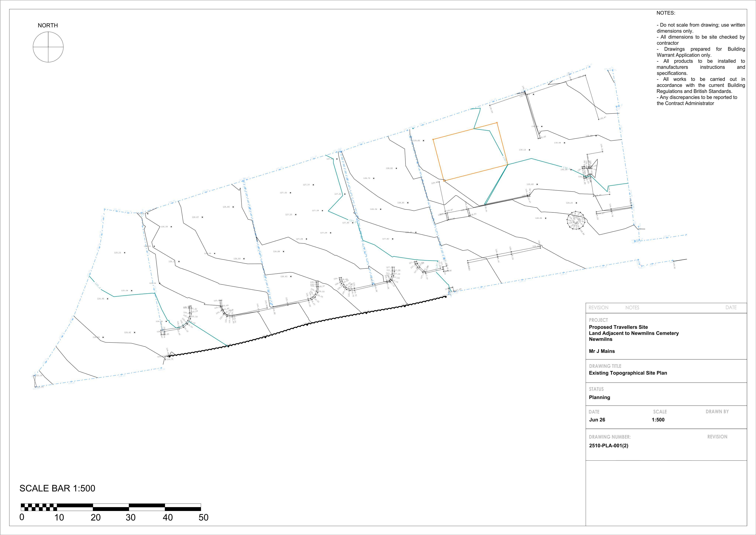Click REVISION header in the revision table row
This screenshot has width=756, height=535.
point(599,308)
